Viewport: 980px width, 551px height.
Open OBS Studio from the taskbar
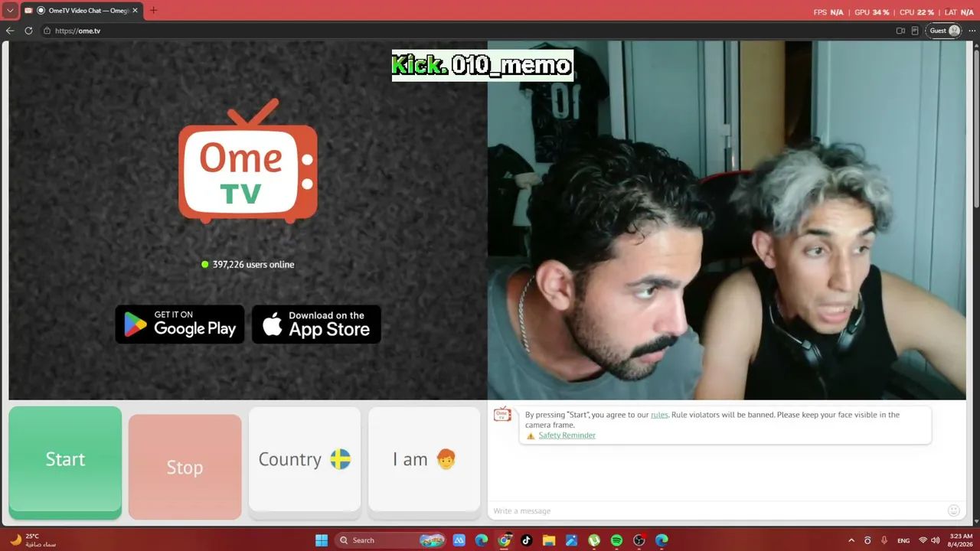pos(639,540)
